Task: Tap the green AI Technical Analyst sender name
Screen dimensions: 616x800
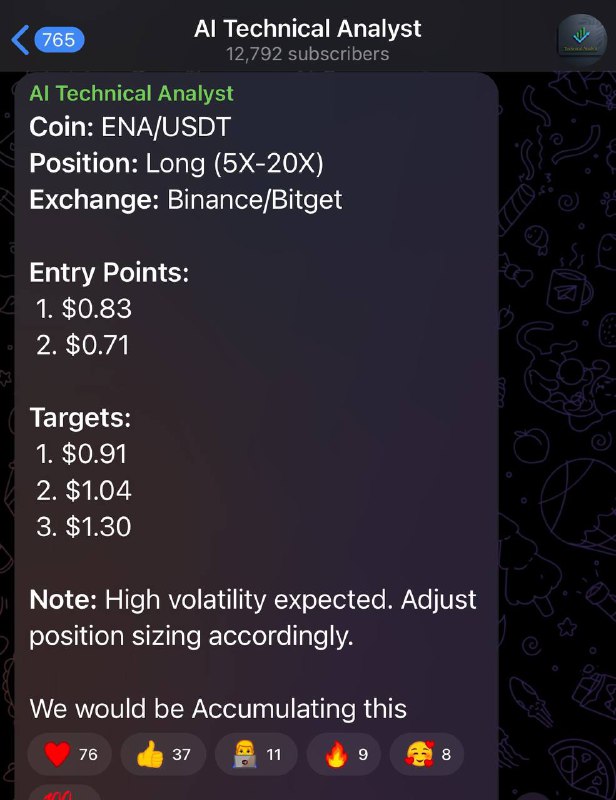Action: tap(132, 93)
